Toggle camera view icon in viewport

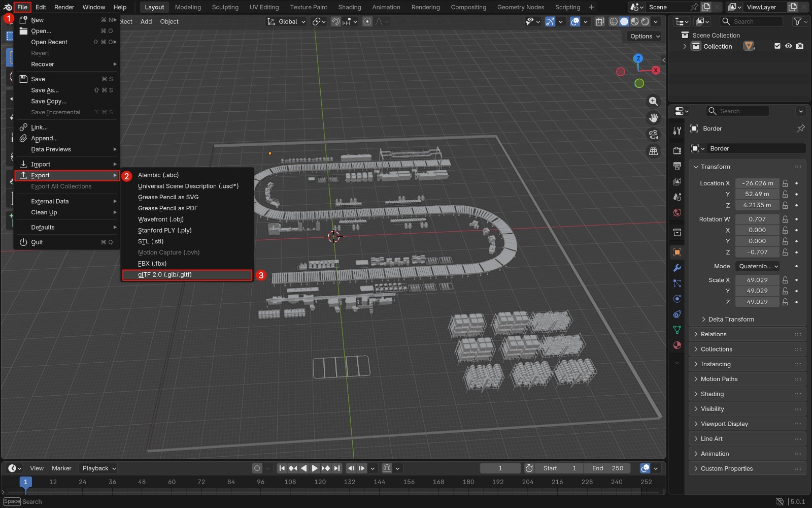pos(653,135)
